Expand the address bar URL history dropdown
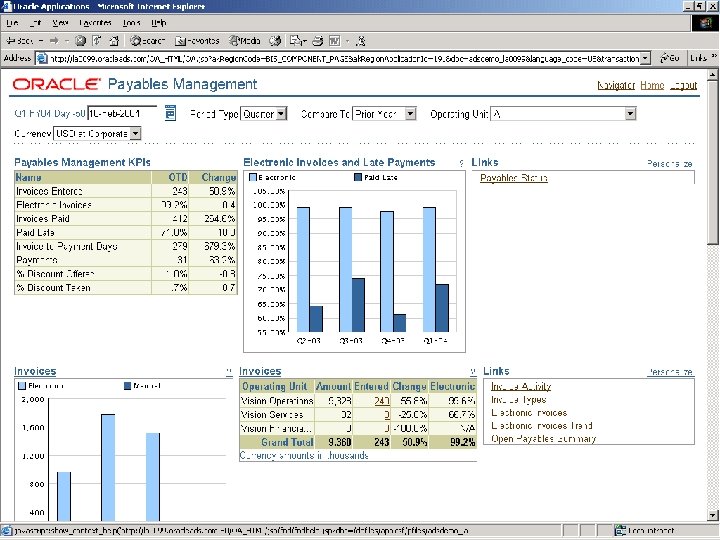 coord(645,58)
